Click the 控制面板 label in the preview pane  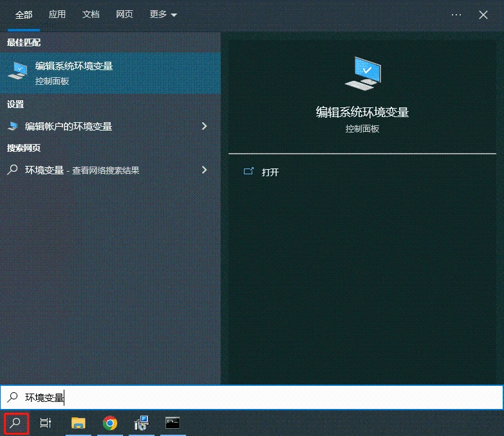tap(362, 129)
